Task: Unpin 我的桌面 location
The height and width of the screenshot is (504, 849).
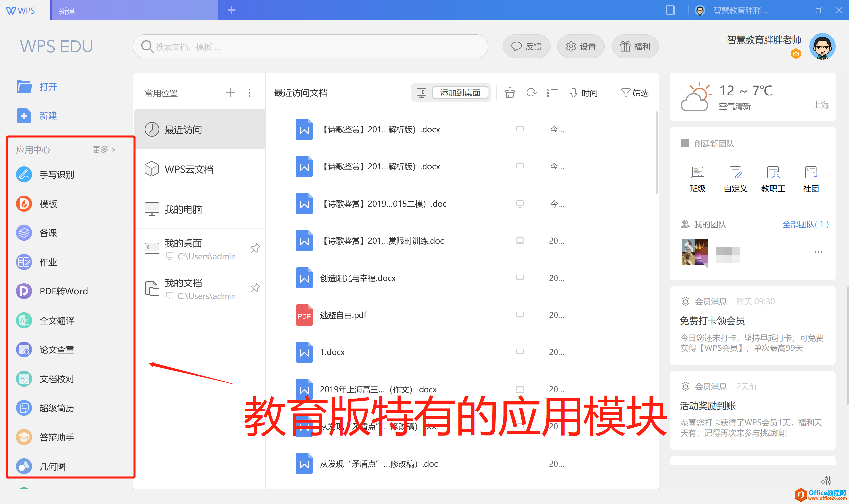Action: pos(255,248)
